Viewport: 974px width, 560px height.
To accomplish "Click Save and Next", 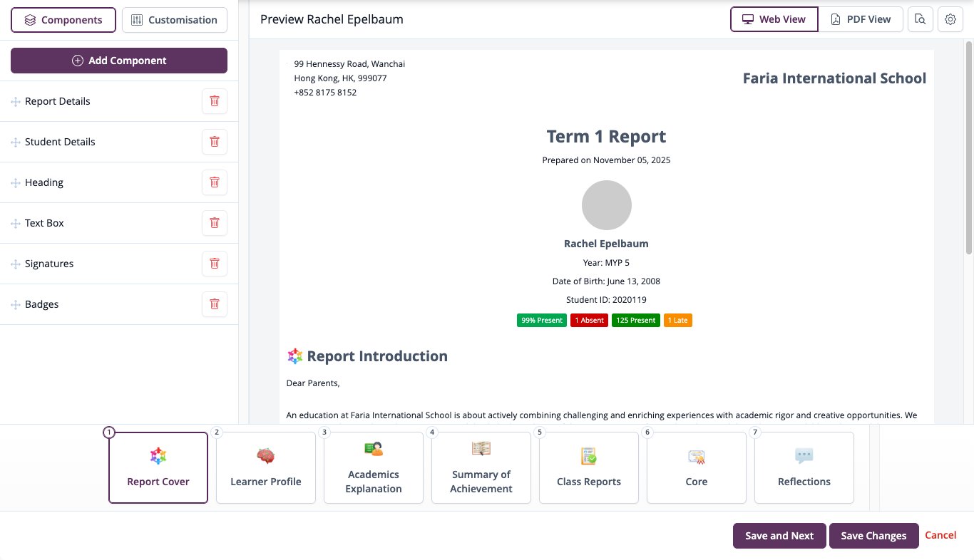I will [779, 536].
